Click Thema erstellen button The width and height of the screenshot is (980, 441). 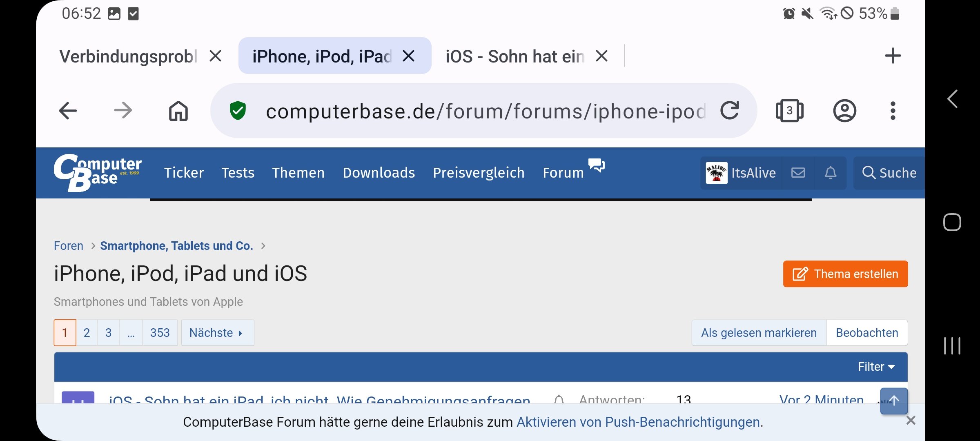click(845, 274)
